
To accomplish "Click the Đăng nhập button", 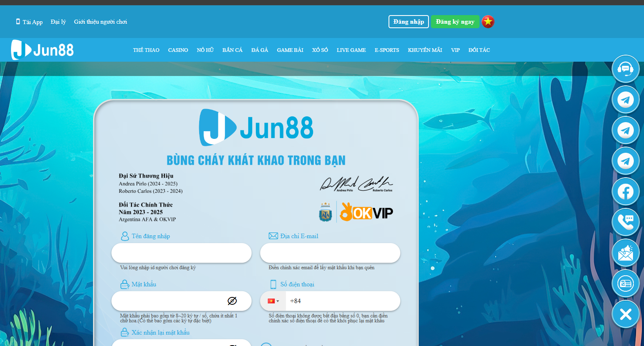I will click(409, 22).
